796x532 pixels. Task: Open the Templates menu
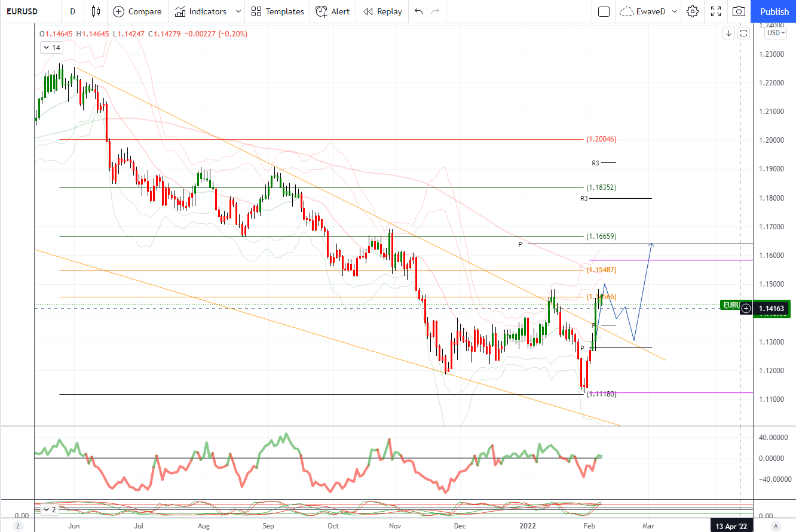click(x=277, y=11)
